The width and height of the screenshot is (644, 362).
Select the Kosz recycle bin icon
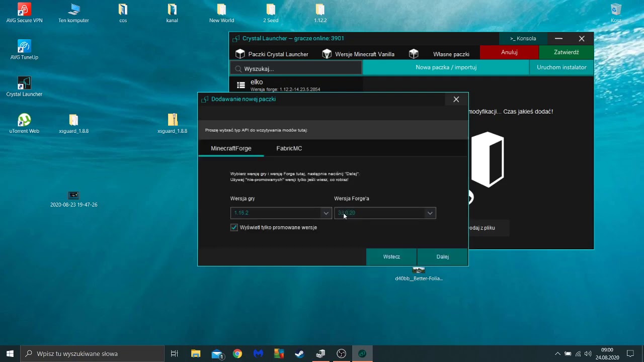point(616,13)
